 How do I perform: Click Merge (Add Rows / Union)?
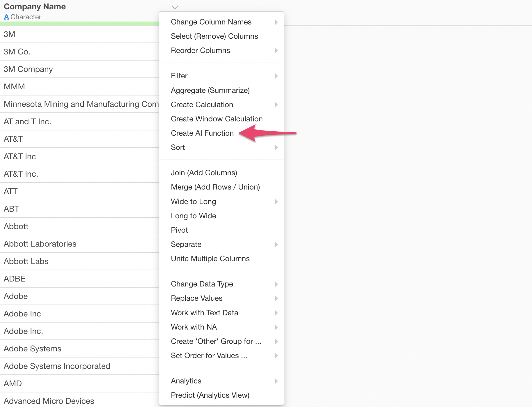[215, 187]
